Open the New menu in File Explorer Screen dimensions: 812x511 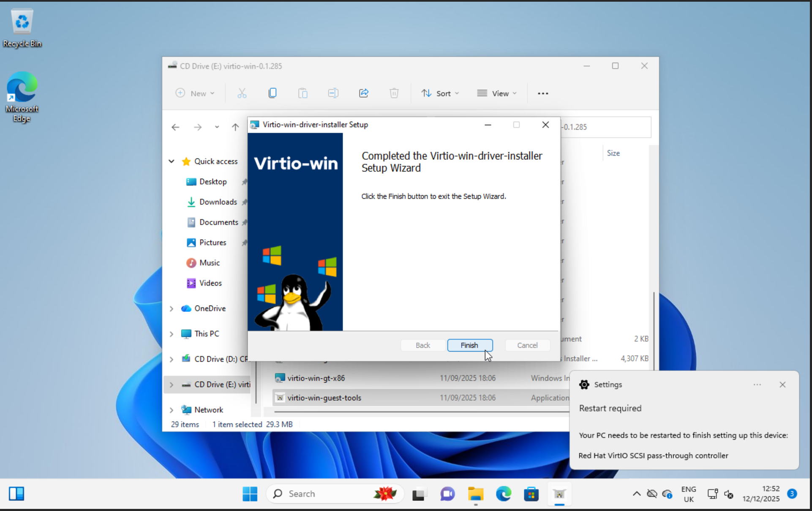point(195,93)
